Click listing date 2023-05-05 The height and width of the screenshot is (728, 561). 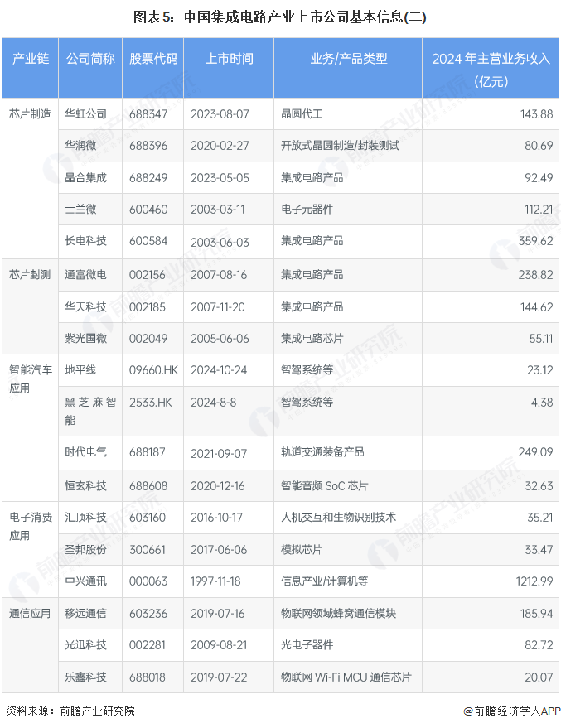click(x=220, y=178)
